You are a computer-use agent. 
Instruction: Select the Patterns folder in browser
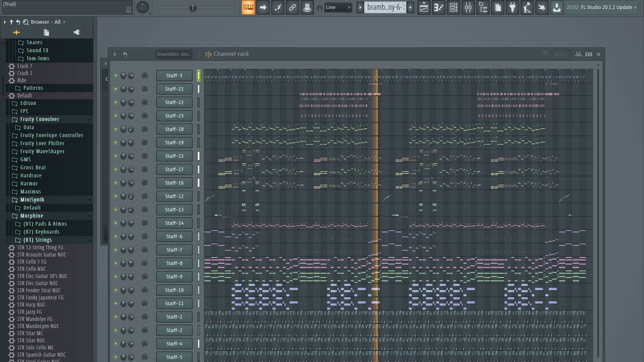coord(33,88)
